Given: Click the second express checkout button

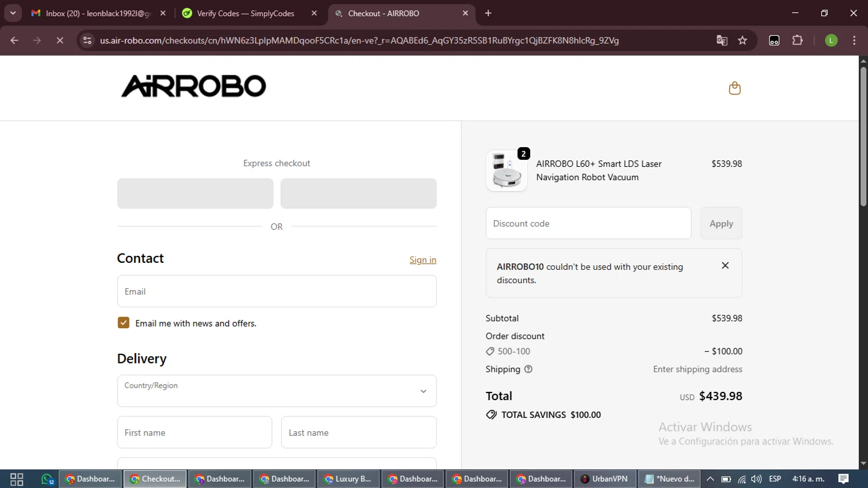Looking at the screenshot, I should [358, 193].
